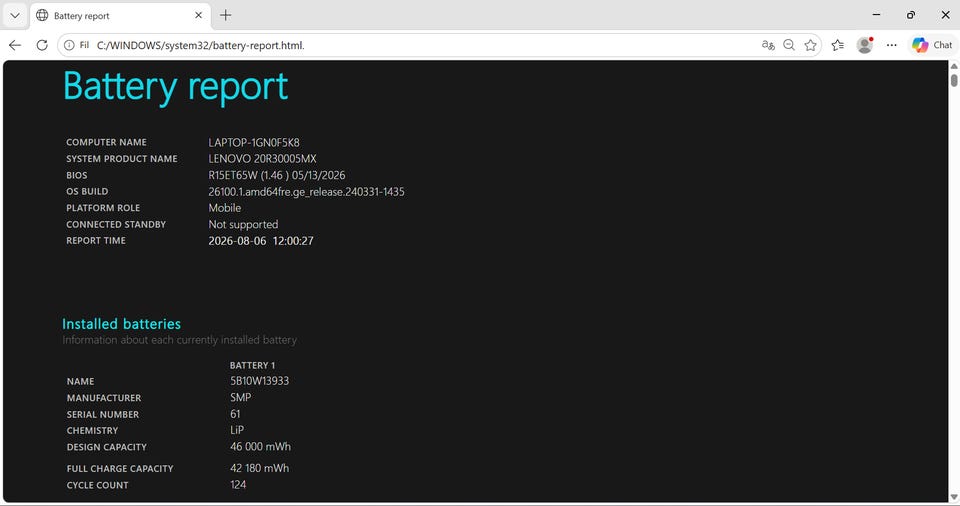Viewport: 960px width, 506px height.
Task: Close the Battery report tab
Action: [x=198, y=15]
